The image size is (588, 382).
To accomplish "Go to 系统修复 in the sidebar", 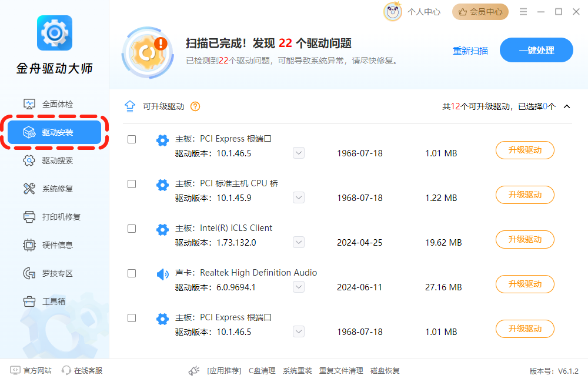I will click(54, 189).
